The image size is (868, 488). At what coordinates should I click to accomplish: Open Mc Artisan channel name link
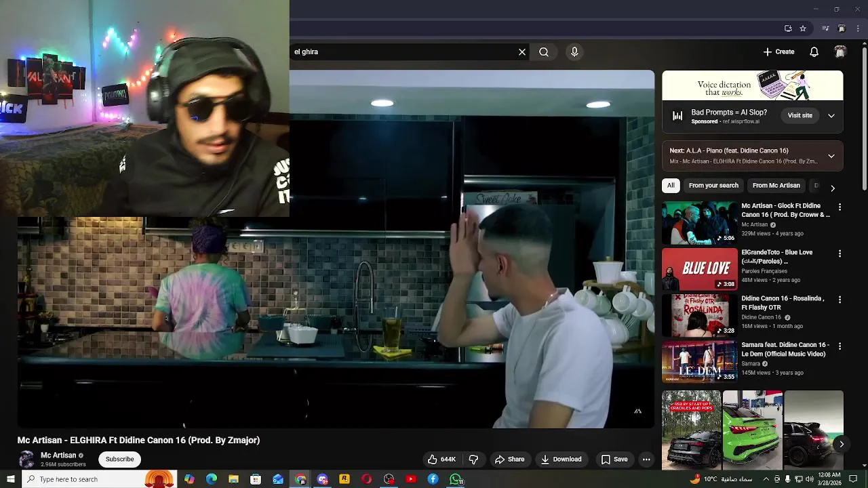pyautogui.click(x=58, y=455)
